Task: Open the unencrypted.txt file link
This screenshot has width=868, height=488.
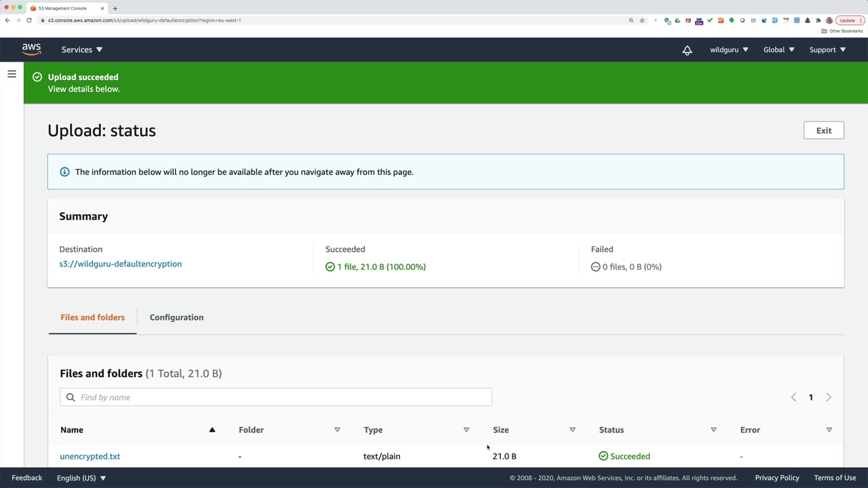Action: click(90, 456)
